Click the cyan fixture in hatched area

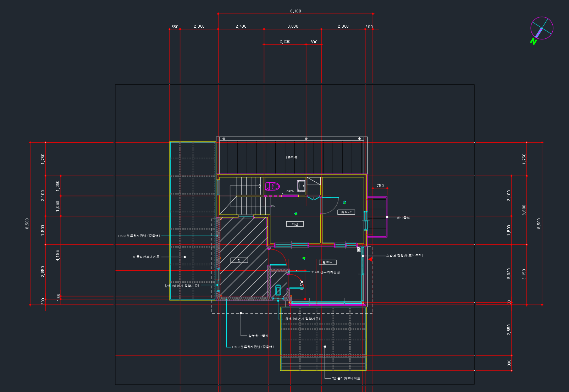pyautogui.click(x=278, y=290)
